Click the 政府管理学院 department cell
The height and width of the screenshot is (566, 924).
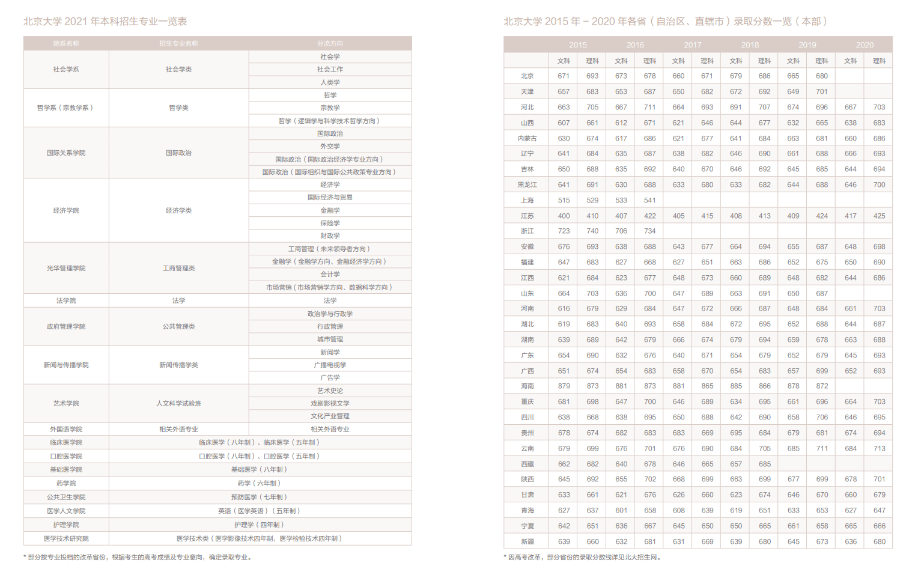pyautogui.click(x=66, y=326)
